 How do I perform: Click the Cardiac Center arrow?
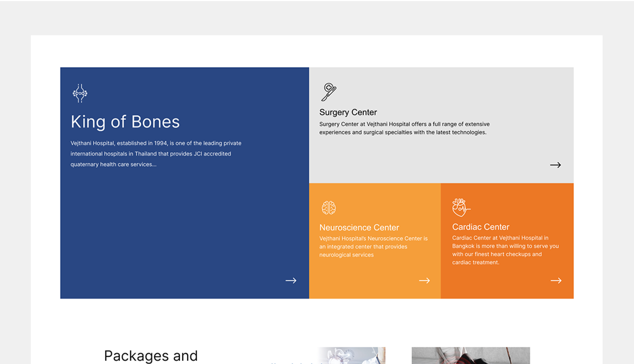click(556, 280)
